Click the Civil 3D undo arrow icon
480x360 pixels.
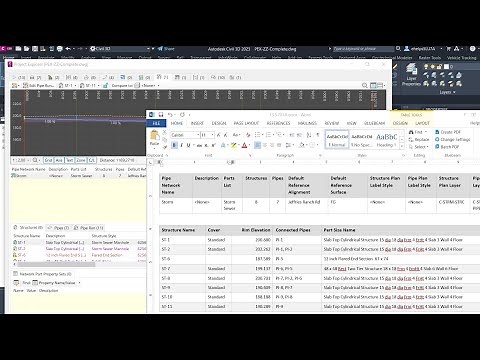68,49
